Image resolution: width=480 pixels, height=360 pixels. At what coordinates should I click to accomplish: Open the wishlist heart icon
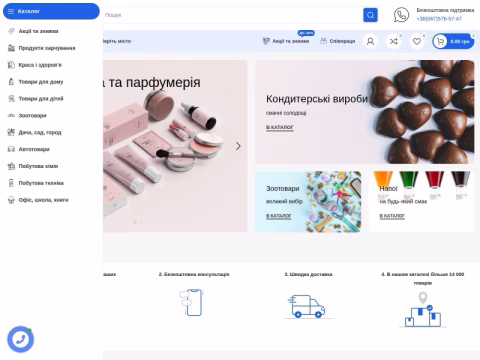point(417,41)
